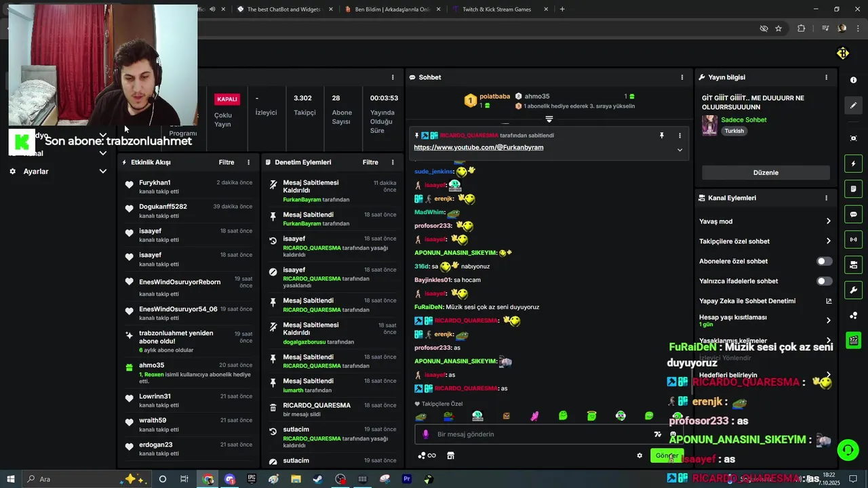Open chat settings gear near Gönder
The height and width of the screenshot is (488, 868).
(639, 455)
